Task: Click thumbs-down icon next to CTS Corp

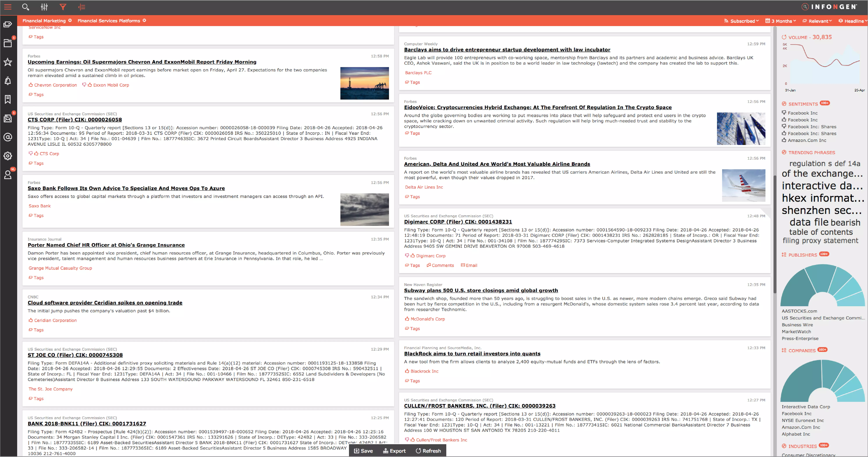Action: tap(31, 153)
